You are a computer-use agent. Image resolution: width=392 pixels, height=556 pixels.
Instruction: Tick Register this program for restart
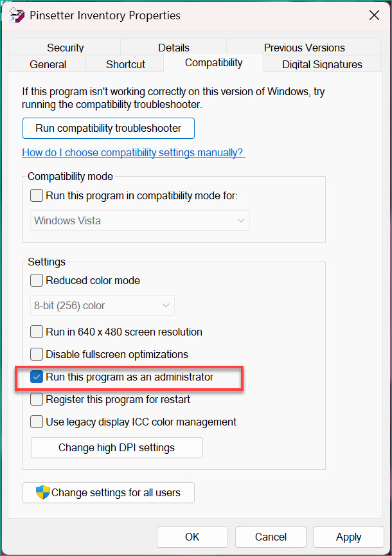point(37,400)
